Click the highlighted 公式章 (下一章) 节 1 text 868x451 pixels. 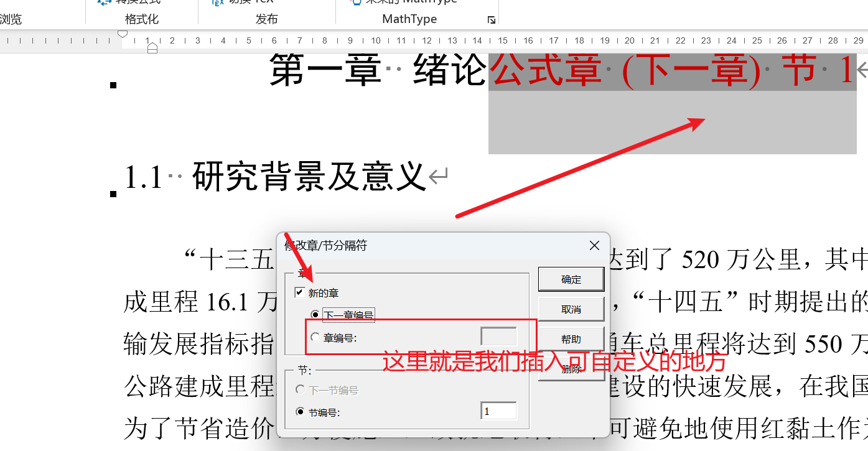[672, 70]
